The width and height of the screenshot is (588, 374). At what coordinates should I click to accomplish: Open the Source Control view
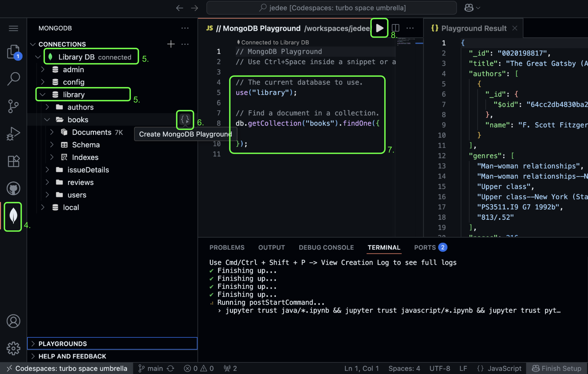[x=13, y=106]
